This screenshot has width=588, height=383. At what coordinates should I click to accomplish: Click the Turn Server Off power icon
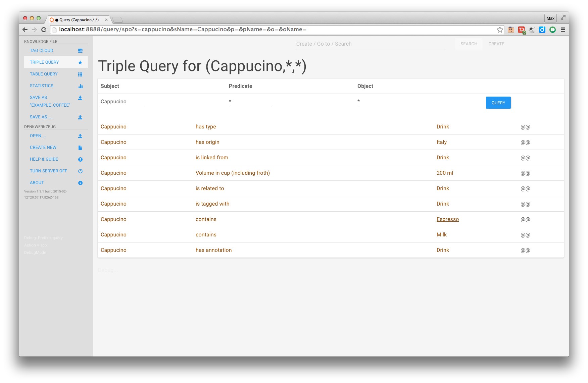pyautogui.click(x=80, y=171)
